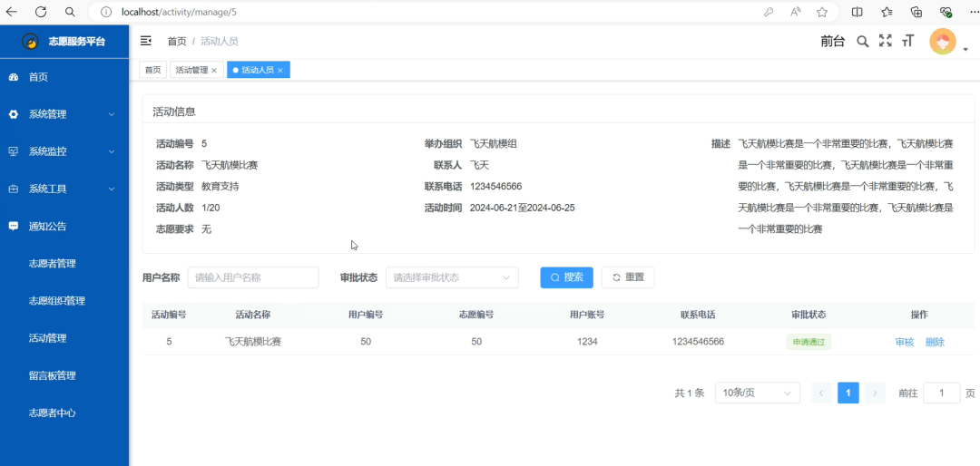
Task: Click the 志愿服务平台 logo icon
Action: coord(30,42)
